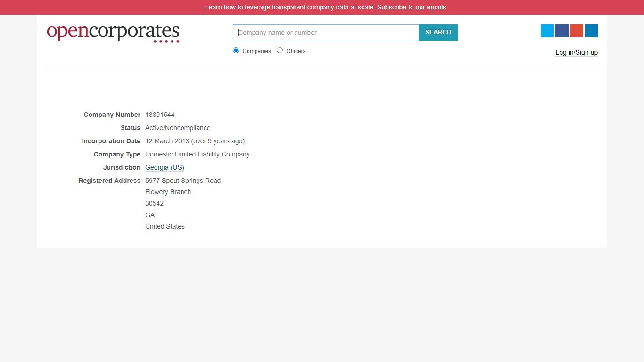Follow the Subscribe to our emails link
This screenshot has height=362, width=644.
412,7
